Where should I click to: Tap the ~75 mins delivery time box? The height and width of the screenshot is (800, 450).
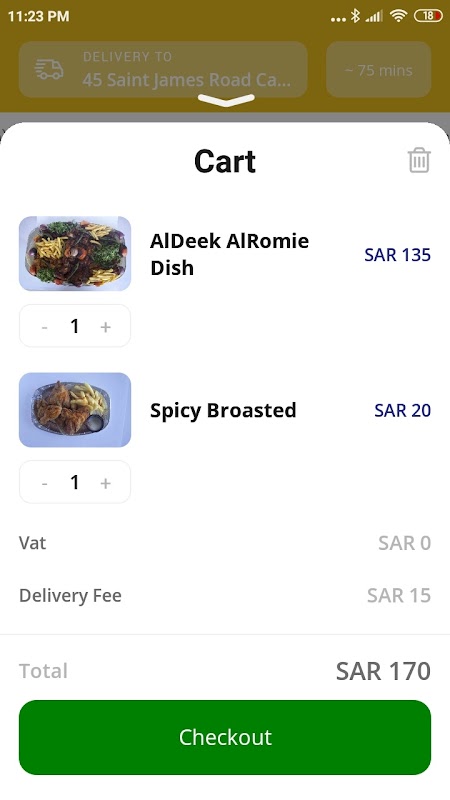tap(379, 69)
